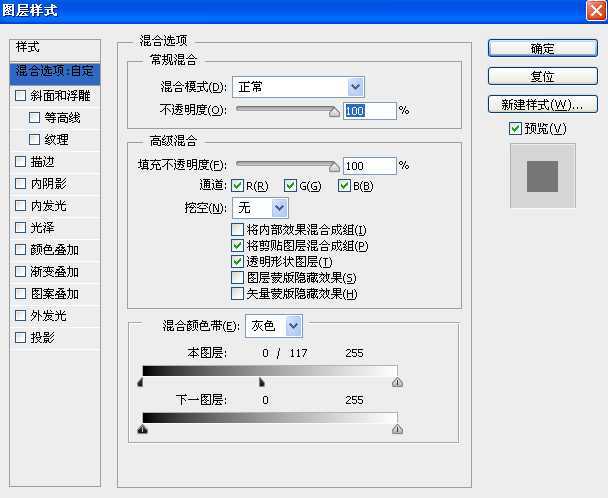
Task: Click the 复位 (Reset) button
Action: pos(543,76)
